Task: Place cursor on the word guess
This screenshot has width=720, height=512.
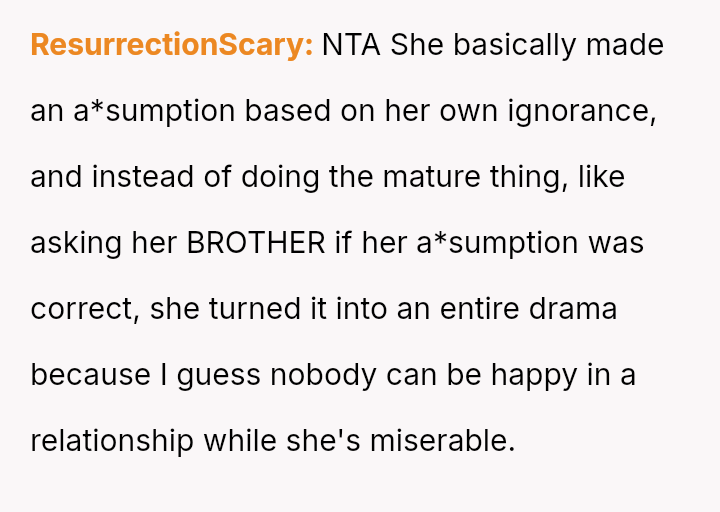Action: pyautogui.click(x=211, y=375)
